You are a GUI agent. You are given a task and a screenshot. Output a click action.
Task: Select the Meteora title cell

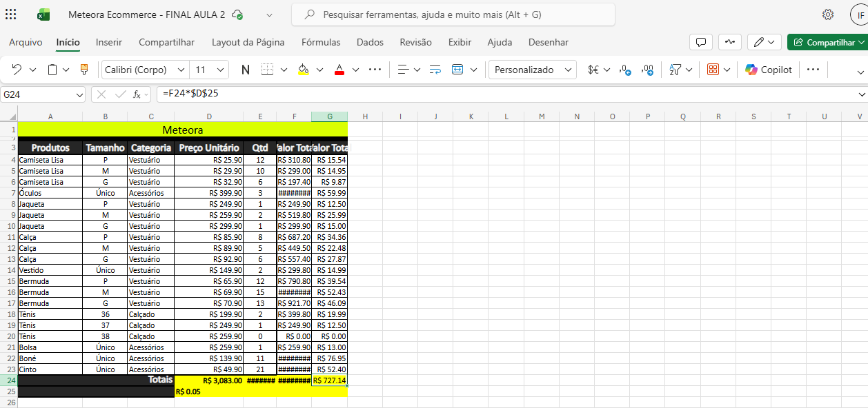pos(183,130)
